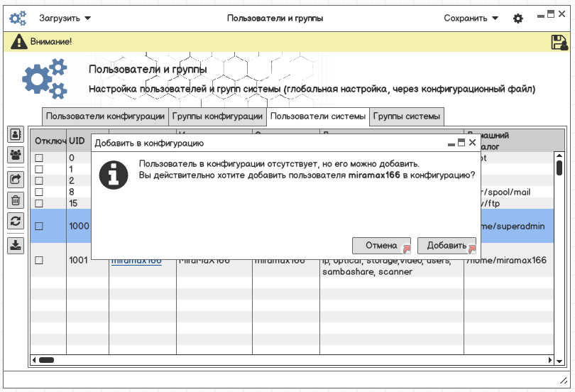
Task: Click the download-to-tray icon in sidebar
Action: click(16, 245)
